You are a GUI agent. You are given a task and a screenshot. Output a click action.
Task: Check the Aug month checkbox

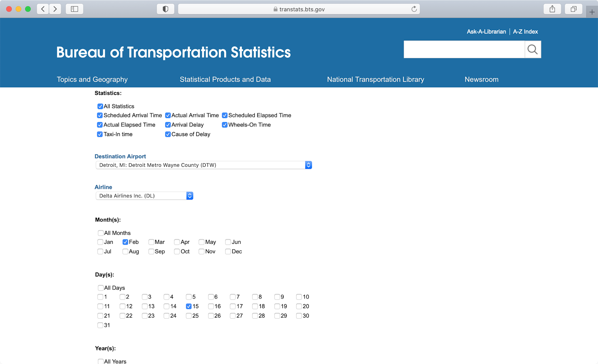[x=125, y=251]
